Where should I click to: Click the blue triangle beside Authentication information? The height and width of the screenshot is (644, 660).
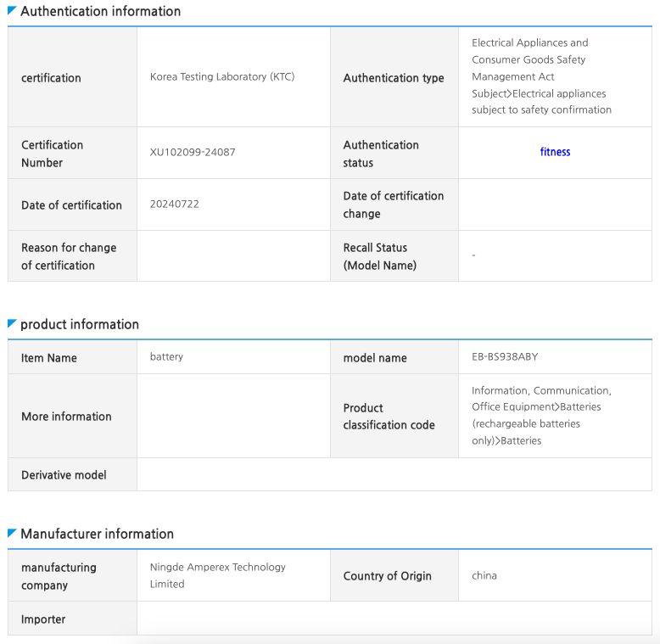click(x=12, y=10)
